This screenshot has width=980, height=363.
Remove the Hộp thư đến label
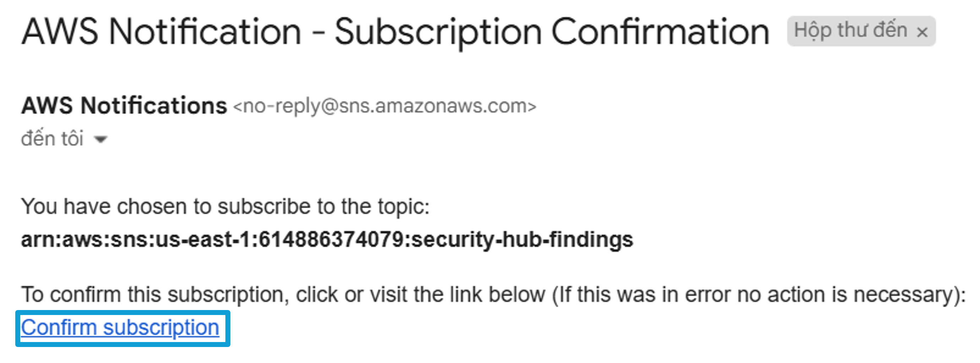922,32
